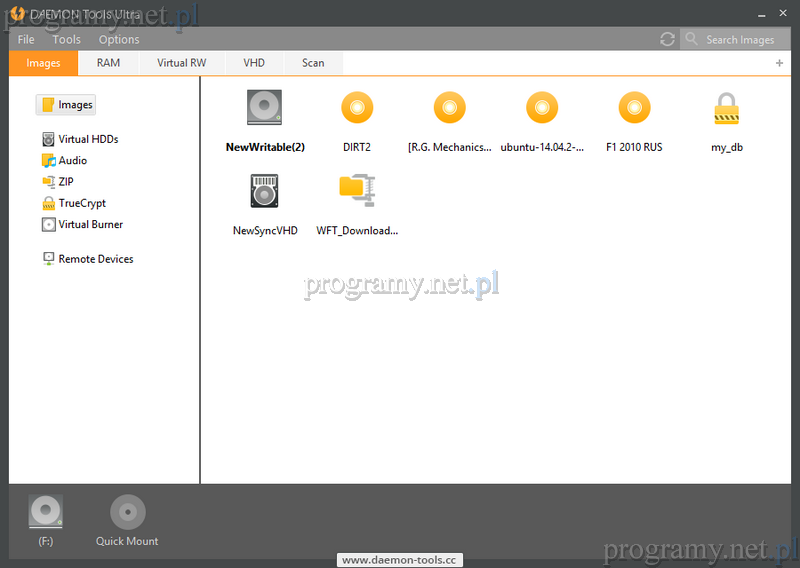
Task: Select the ubuntu-14.04.2 disc image
Action: (541, 107)
